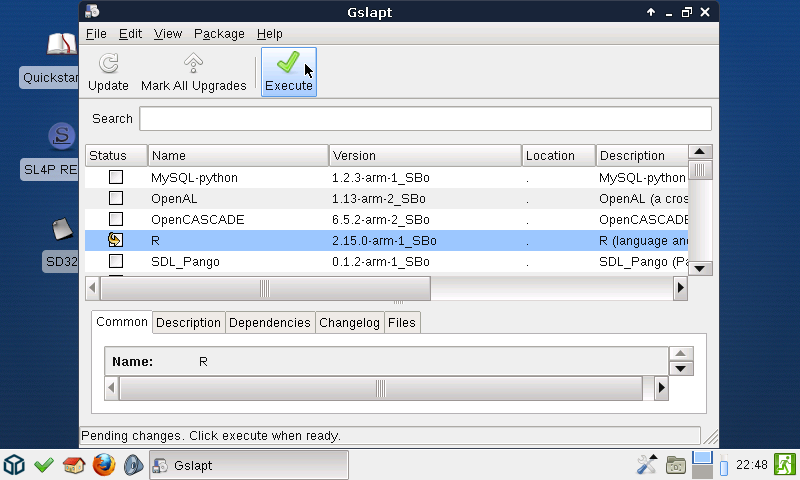Screen dimensions: 800x480
Task: Open the View menu
Action: [168, 34]
